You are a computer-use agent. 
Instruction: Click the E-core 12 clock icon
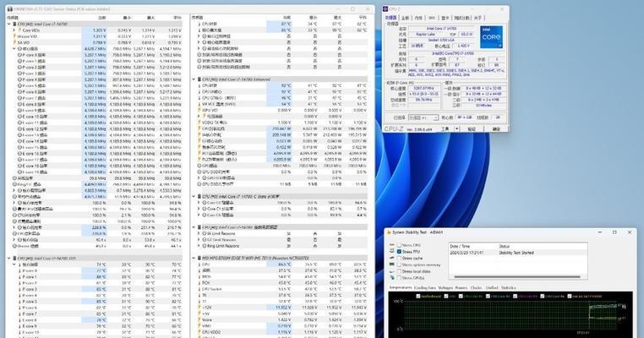click(19, 129)
